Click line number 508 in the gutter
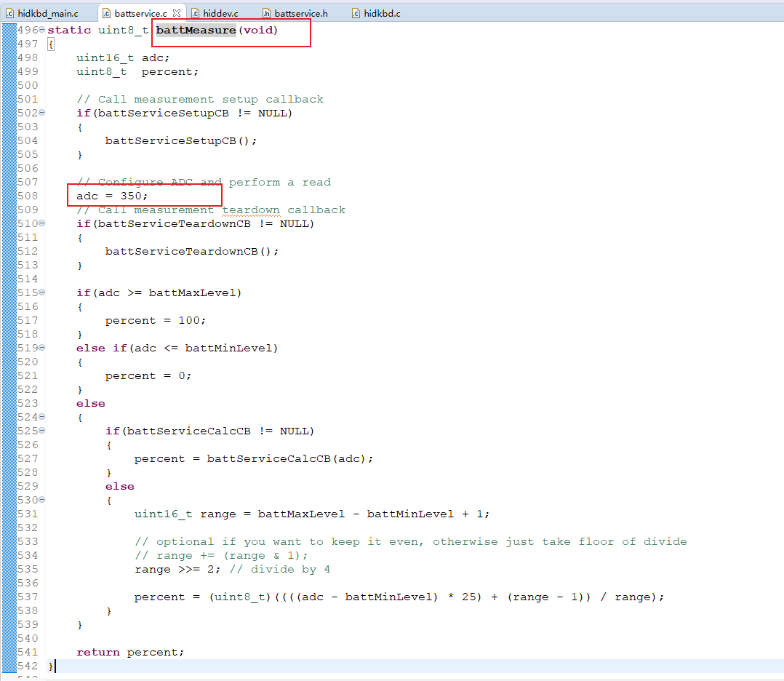The height and width of the screenshot is (681, 784). pyautogui.click(x=27, y=196)
